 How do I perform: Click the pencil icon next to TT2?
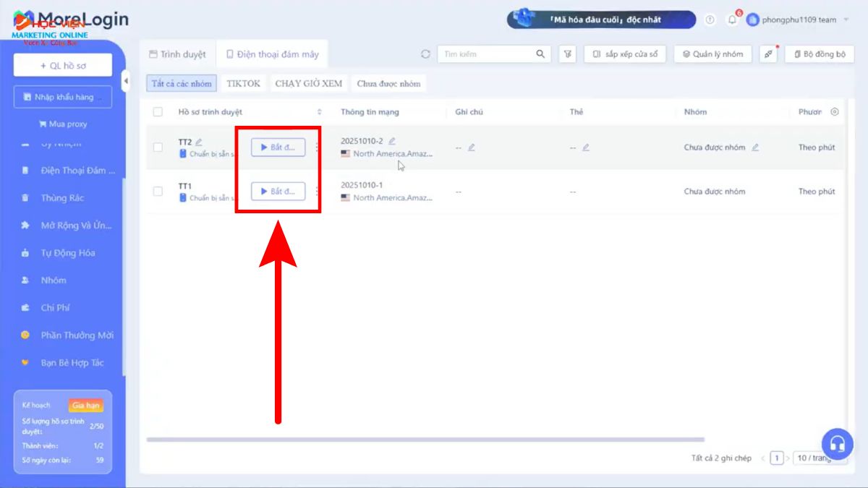click(199, 142)
